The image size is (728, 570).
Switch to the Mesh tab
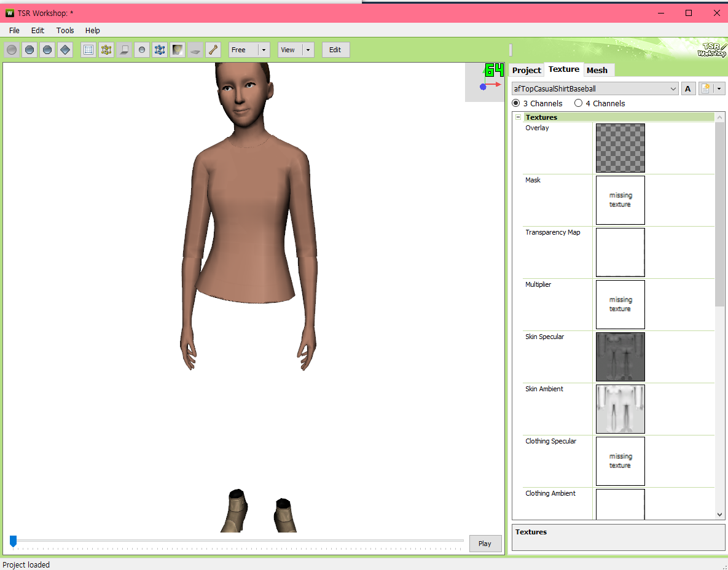[x=598, y=70]
